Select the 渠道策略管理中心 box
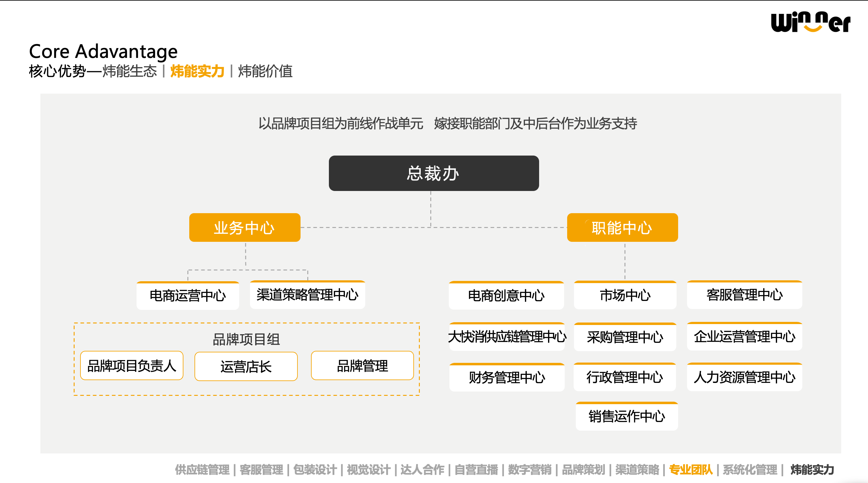 point(307,295)
